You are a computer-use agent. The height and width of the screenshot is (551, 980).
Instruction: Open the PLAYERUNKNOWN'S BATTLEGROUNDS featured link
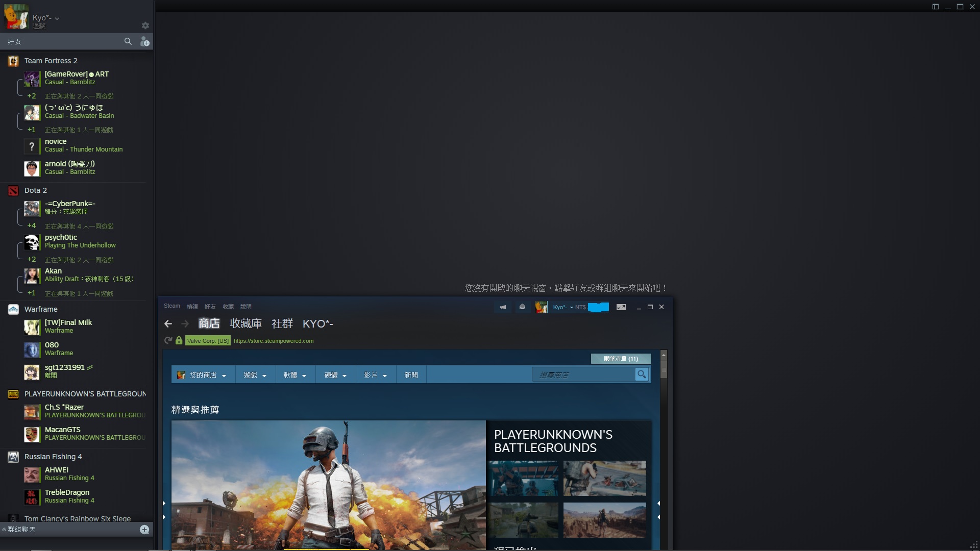(x=553, y=441)
